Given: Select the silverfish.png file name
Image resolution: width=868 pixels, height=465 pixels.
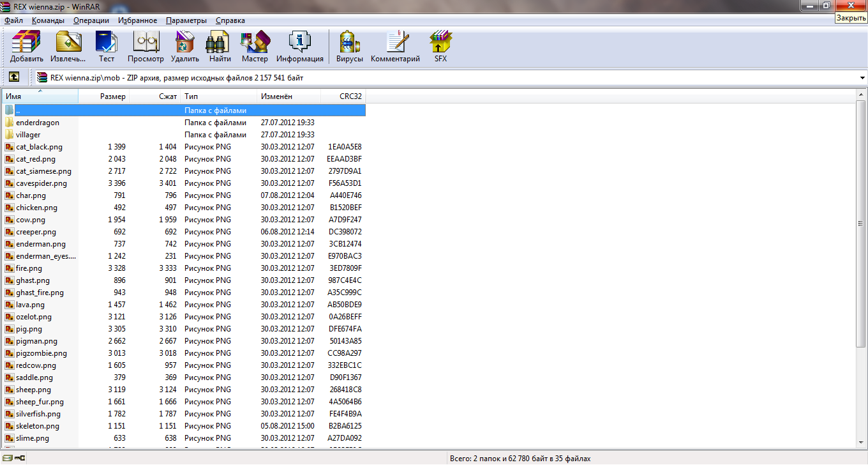Looking at the screenshot, I should 38,414.
